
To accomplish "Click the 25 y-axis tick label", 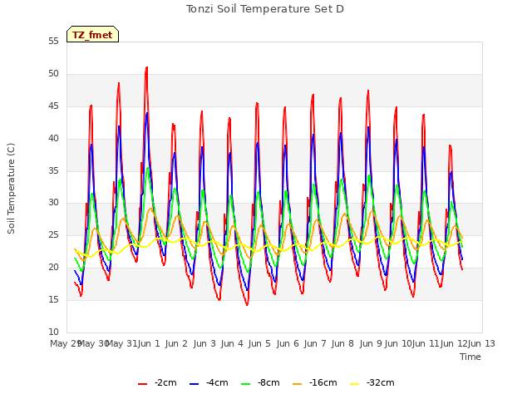I will click(x=53, y=234).
